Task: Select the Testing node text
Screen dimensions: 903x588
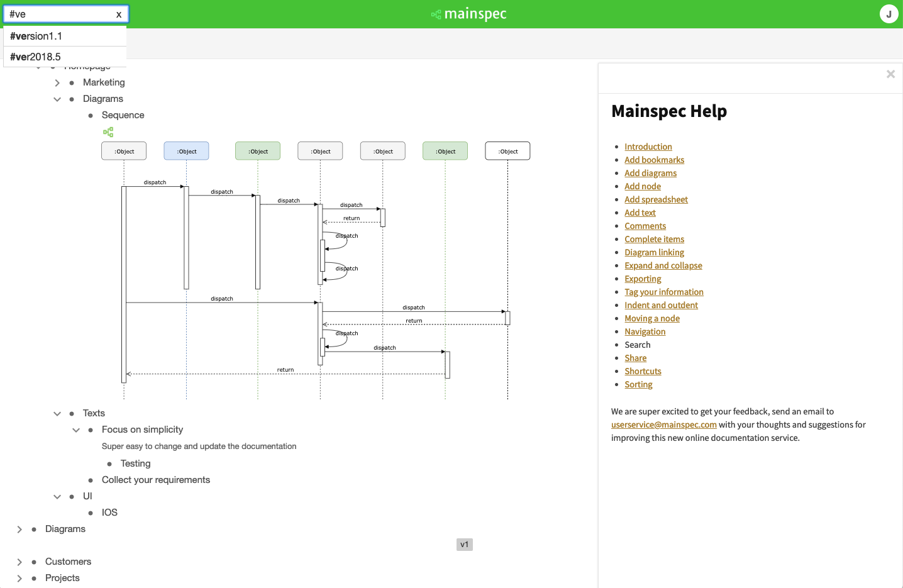Action: (136, 463)
